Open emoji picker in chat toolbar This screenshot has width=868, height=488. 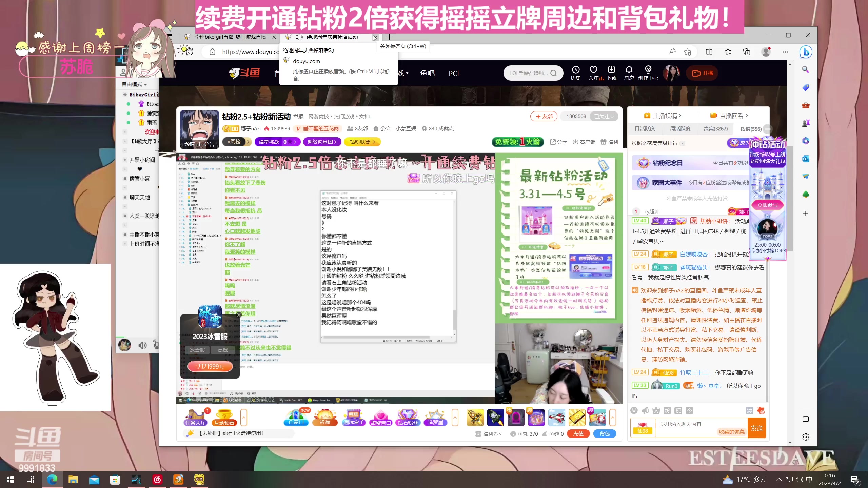pyautogui.click(x=634, y=410)
